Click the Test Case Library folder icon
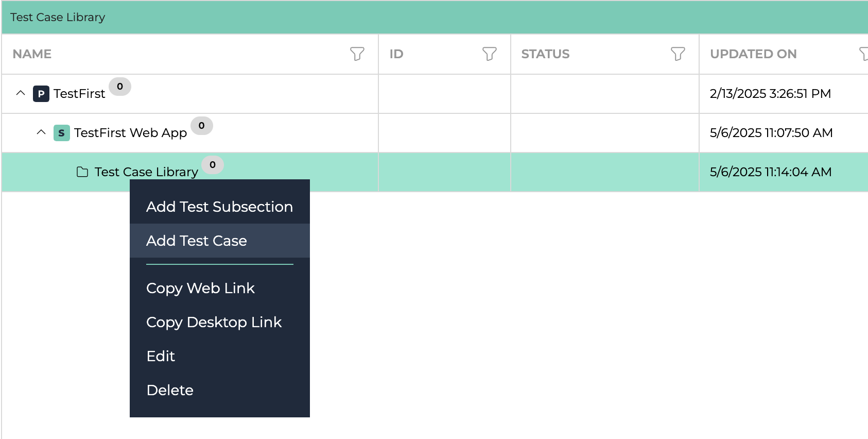The width and height of the screenshot is (868, 439). pos(82,172)
